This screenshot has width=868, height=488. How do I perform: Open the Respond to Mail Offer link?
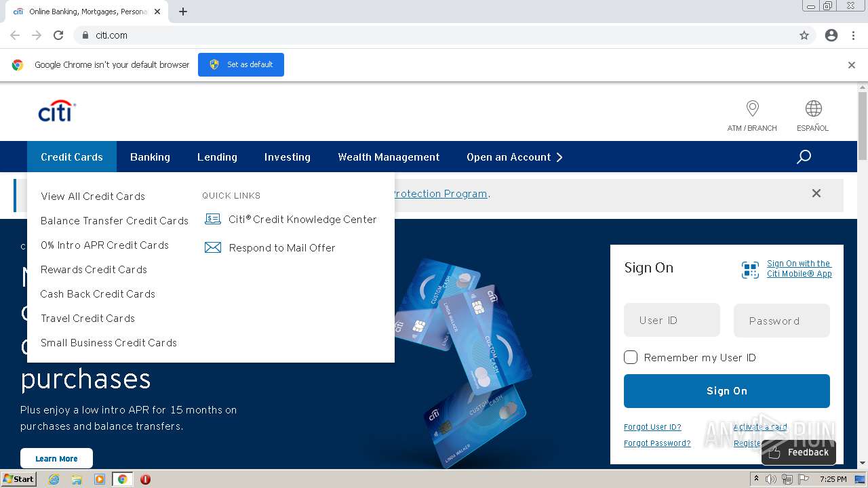(282, 247)
